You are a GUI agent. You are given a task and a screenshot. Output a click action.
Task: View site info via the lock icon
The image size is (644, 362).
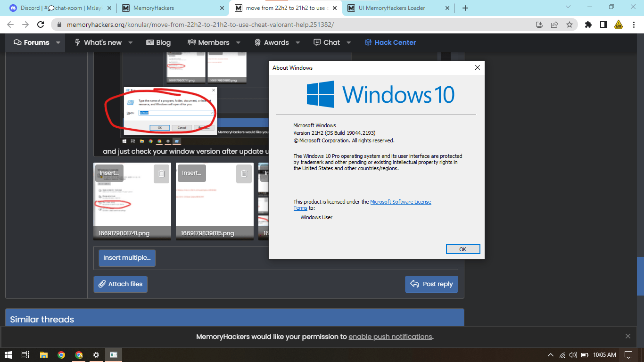tap(59, 25)
